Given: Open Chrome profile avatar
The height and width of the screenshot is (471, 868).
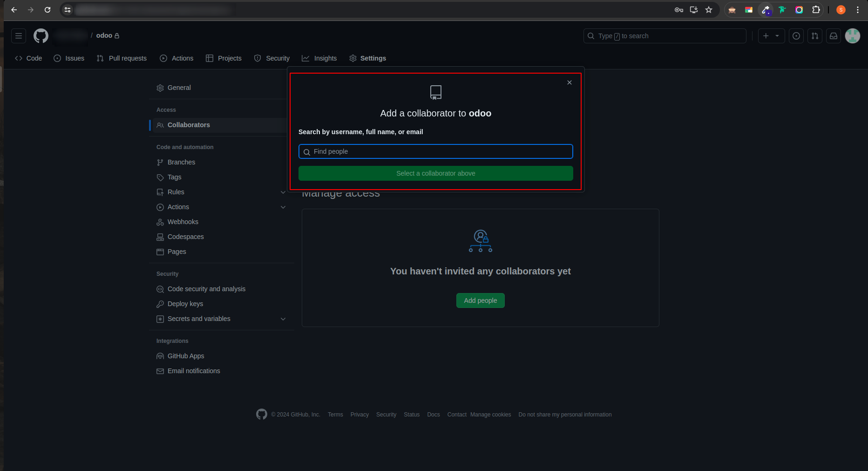Looking at the screenshot, I should coord(841,10).
